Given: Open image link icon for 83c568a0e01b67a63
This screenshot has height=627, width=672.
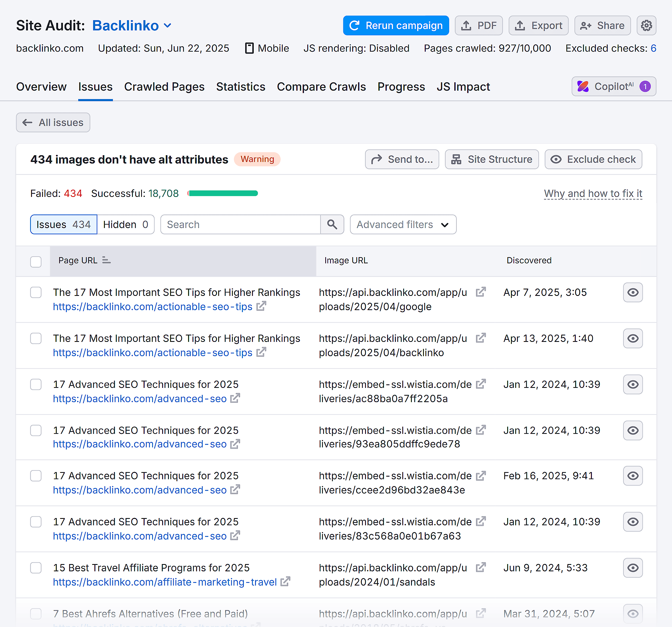Looking at the screenshot, I should pos(481,522).
